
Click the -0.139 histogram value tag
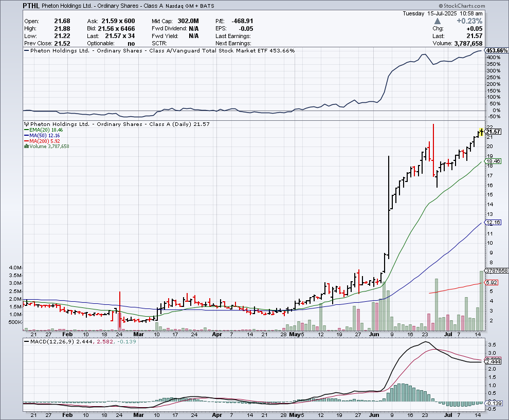[x=494, y=403]
